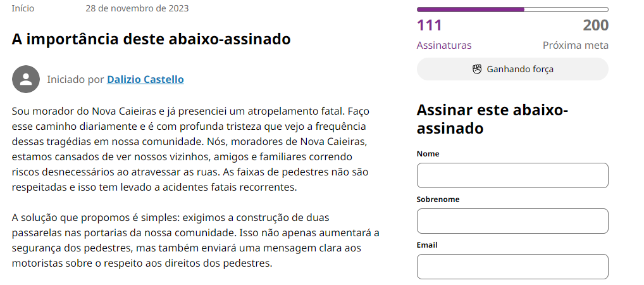This screenshot has width=644, height=285.
Task: Click the gray profile avatar icon
Action: pos(25,79)
